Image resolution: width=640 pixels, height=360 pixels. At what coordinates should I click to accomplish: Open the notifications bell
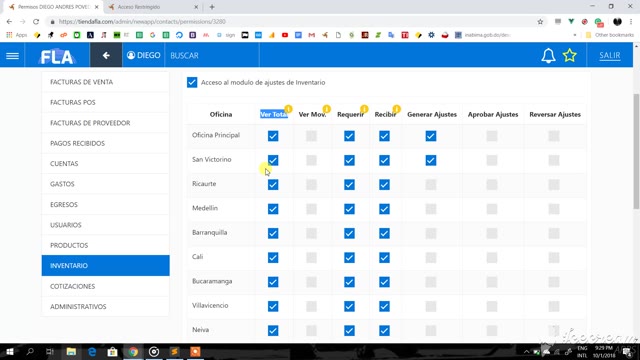[548, 56]
